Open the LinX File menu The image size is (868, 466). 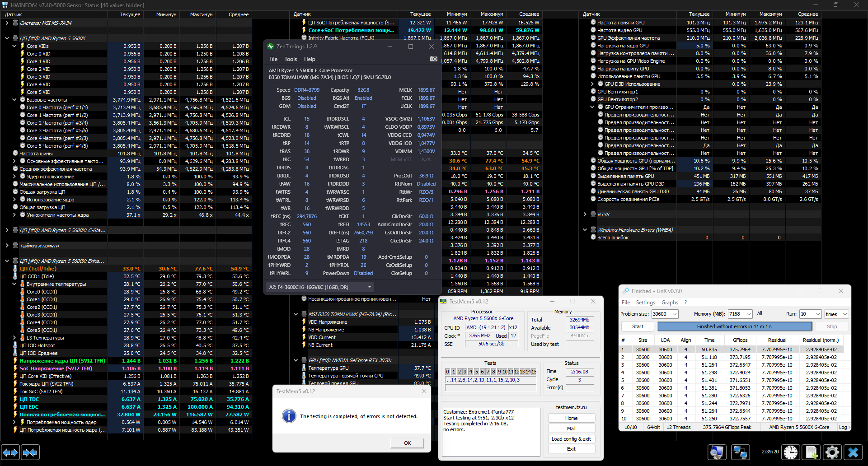[626, 303]
